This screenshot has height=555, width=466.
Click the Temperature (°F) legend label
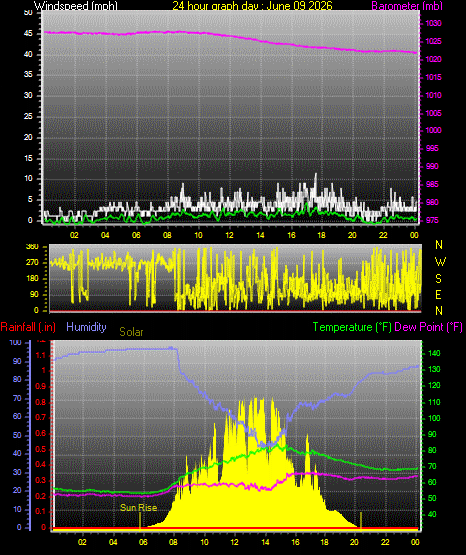coord(352,327)
